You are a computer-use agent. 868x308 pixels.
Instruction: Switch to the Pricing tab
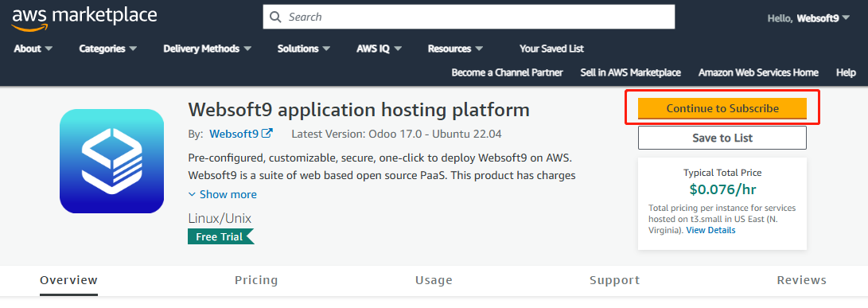coord(256,280)
